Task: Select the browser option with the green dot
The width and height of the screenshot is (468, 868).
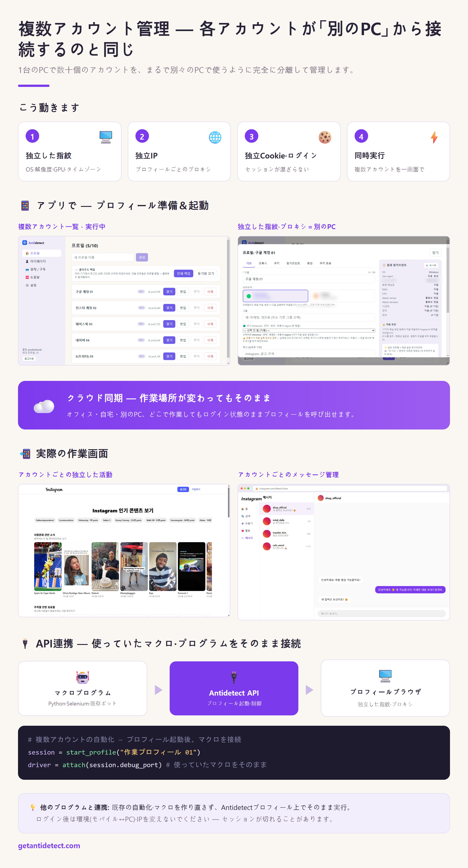Action: coord(275,296)
